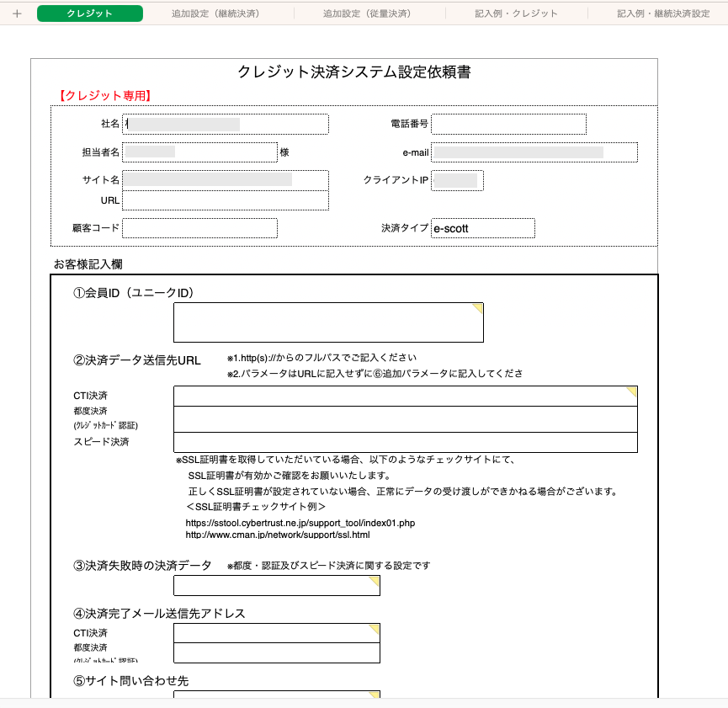This screenshot has height=708, width=728.
Task: Switch to the クレジット sheet tab
Action: pyautogui.click(x=90, y=13)
